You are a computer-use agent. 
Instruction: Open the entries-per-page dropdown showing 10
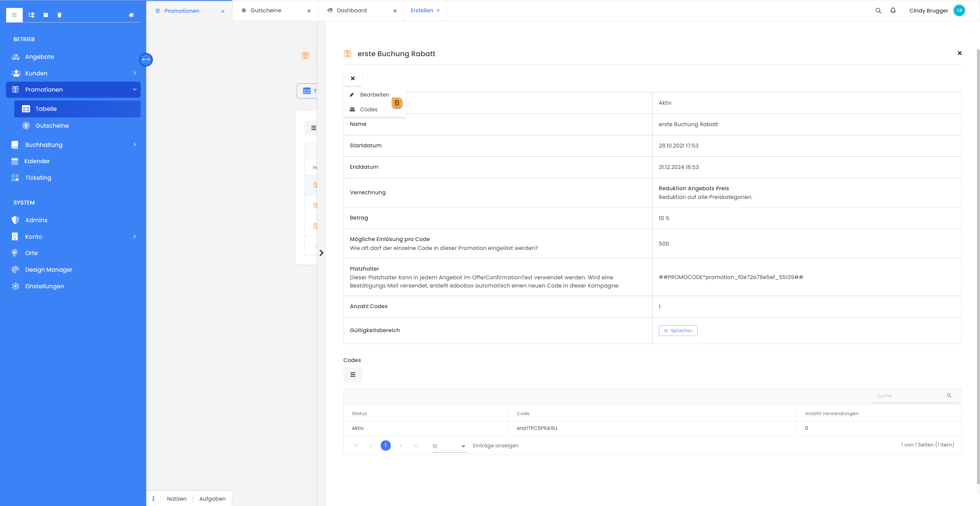[449, 446]
